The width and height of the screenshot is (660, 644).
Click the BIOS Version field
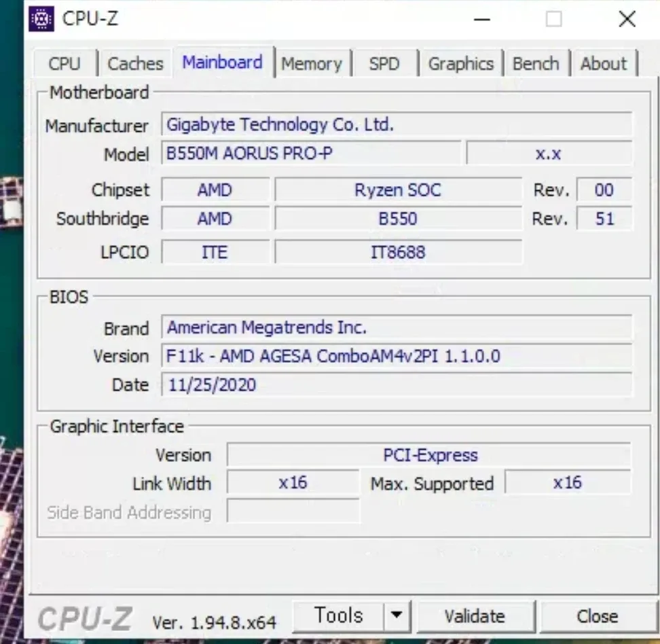[397, 356]
